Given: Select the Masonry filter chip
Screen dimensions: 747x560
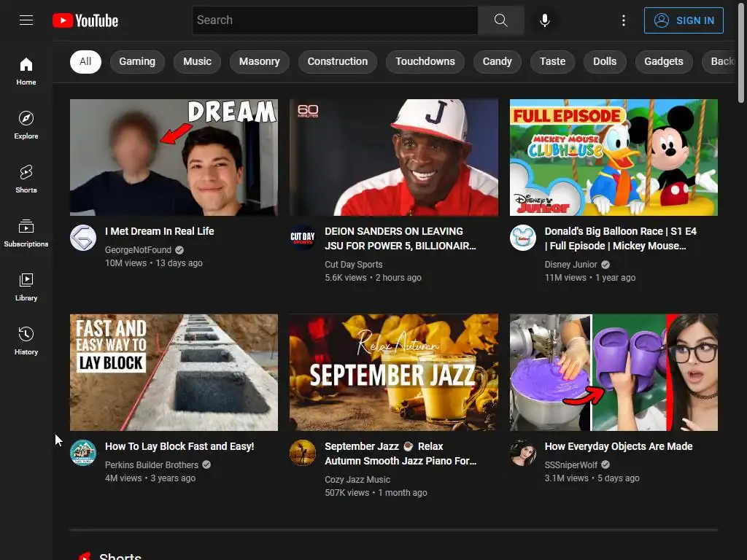Looking at the screenshot, I should pos(259,61).
